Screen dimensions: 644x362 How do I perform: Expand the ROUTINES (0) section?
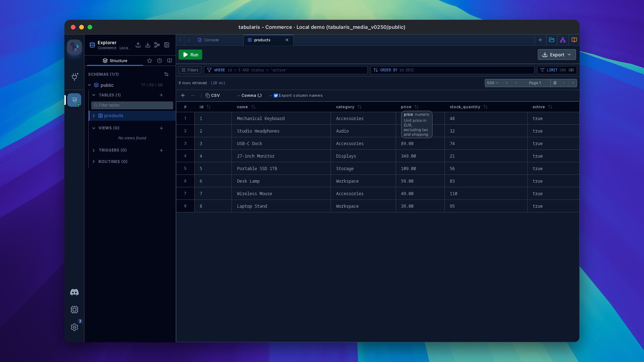coord(94,162)
